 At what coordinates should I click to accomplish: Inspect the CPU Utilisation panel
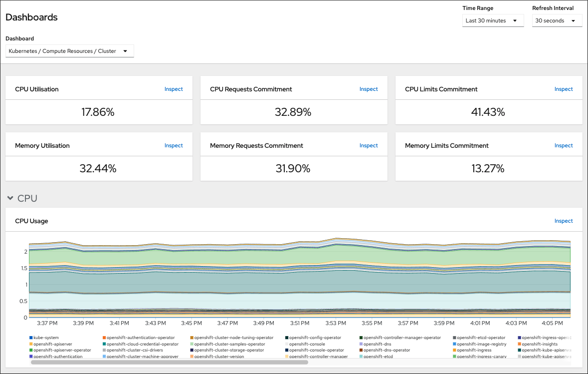coord(174,89)
